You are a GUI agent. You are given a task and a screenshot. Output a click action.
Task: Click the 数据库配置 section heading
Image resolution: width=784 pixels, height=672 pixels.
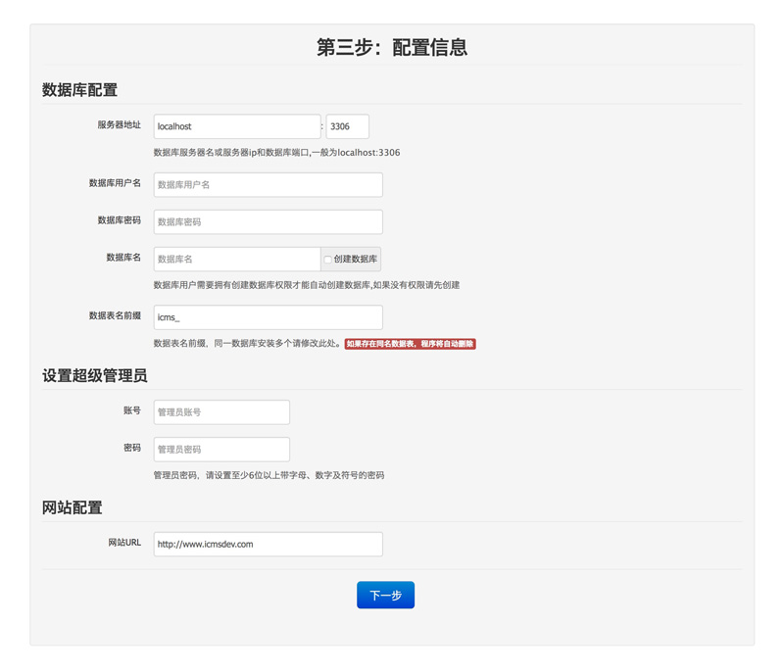[79, 90]
